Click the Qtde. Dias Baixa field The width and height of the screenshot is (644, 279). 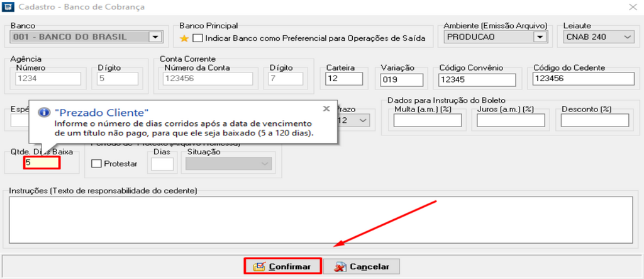(42, 162)
